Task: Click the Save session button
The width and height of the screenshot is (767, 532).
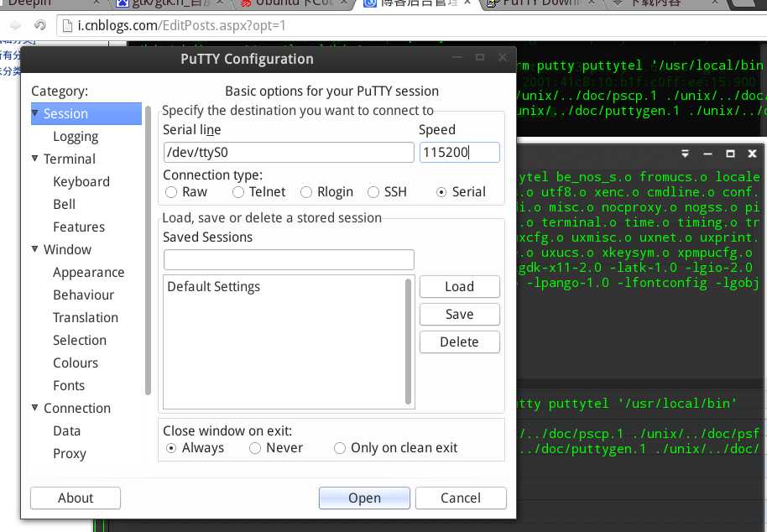Action: pos(459,314)
